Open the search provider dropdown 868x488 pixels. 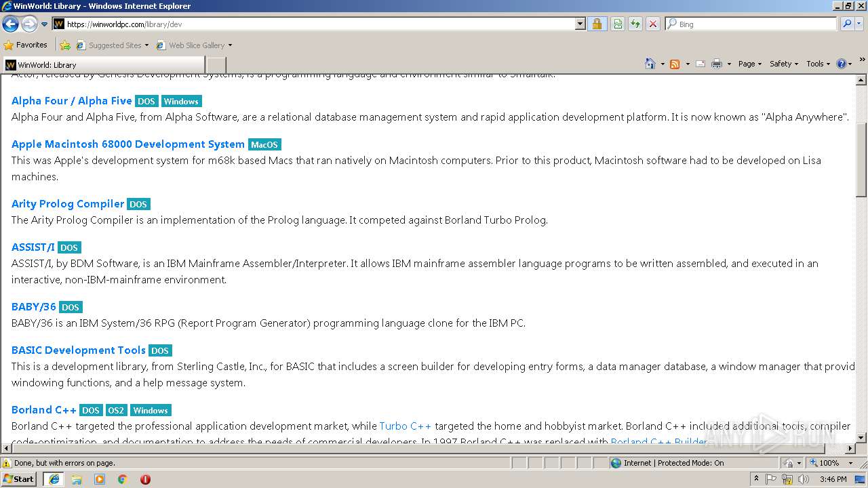tap(859, 24)
